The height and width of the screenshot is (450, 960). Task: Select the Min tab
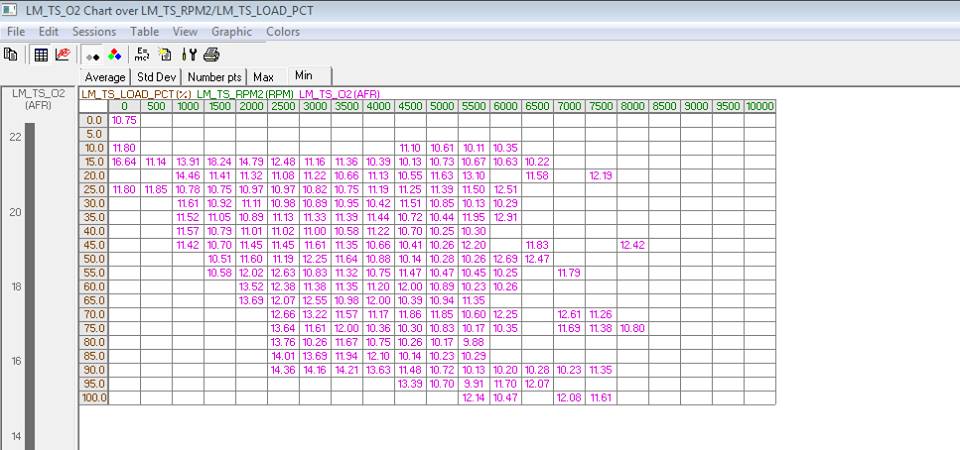pyautogui.click(x=308, y=75)
